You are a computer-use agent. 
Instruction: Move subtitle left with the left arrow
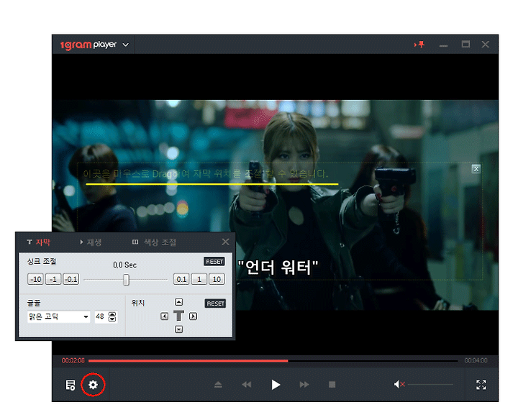click(164, 316)
